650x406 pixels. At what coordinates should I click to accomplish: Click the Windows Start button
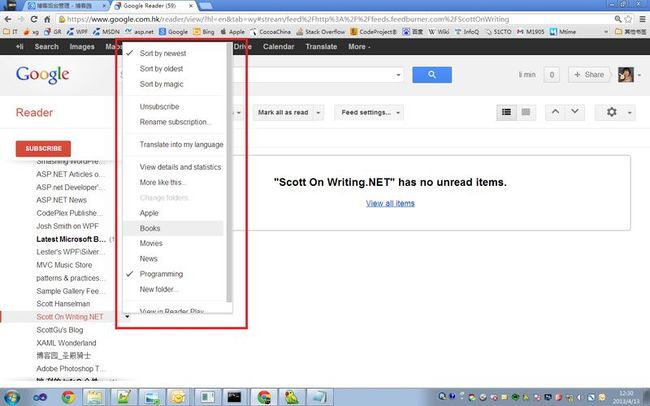tap(11, 397)
